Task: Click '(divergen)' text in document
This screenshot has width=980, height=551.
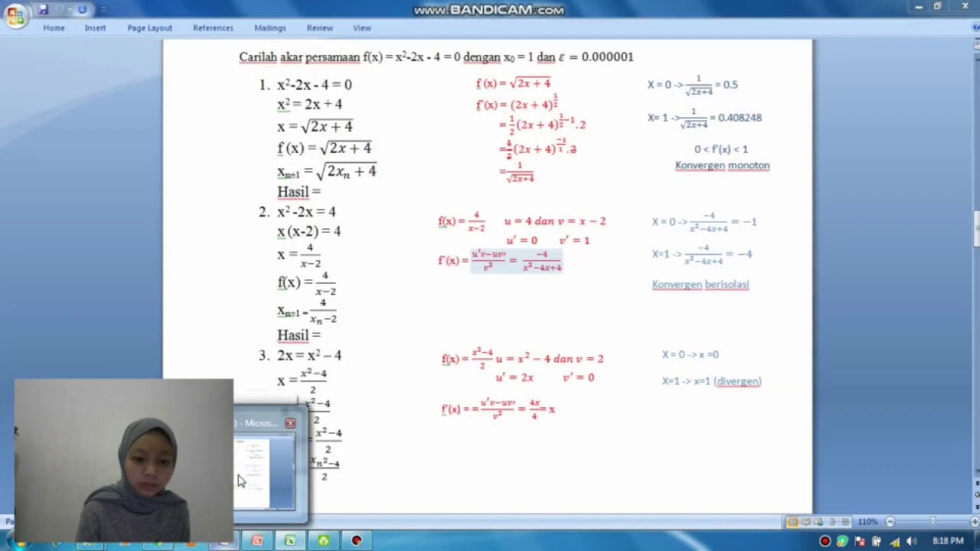Action: [x=737, y=381]
